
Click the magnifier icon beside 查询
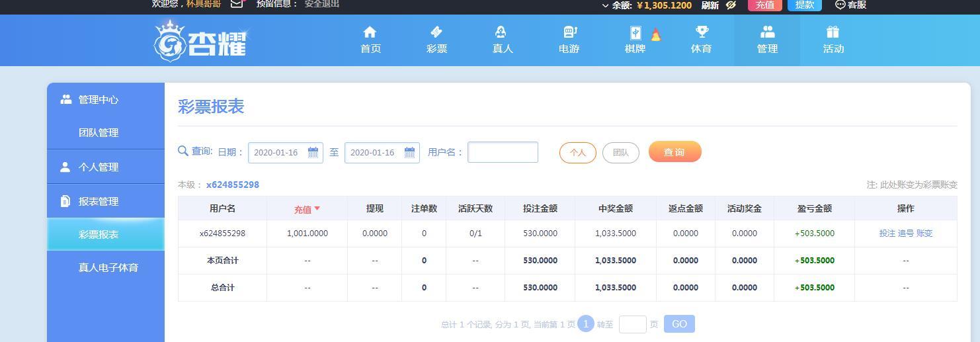click(x=183, y=151)
